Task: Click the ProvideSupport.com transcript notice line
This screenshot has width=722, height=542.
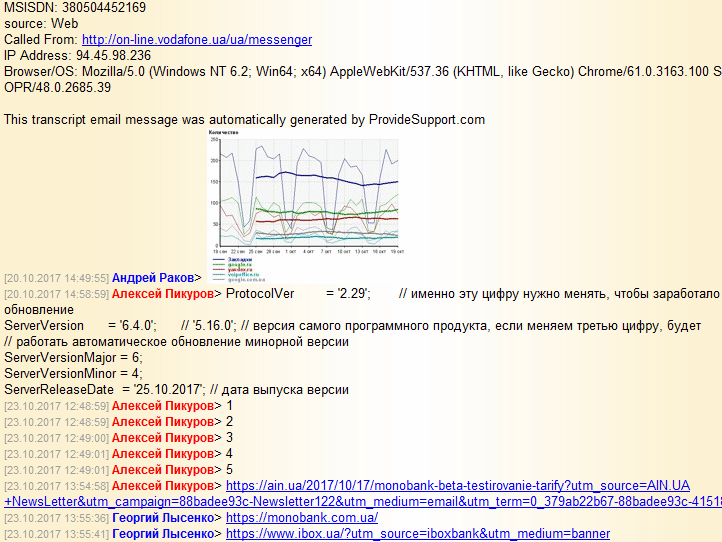Action: [x=245, y=120]
